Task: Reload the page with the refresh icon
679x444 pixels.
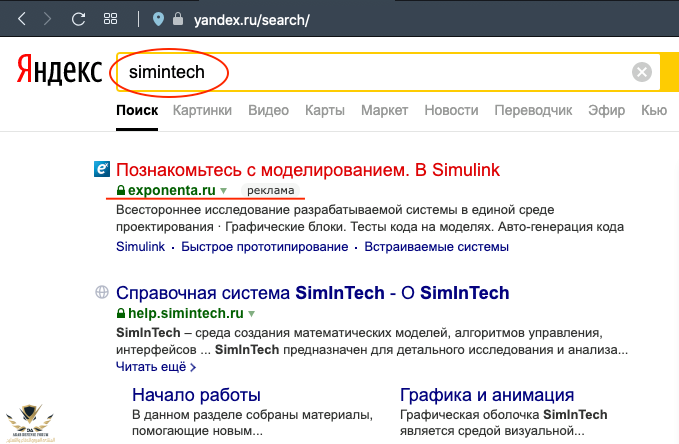Action: click(x=78, y=19)
